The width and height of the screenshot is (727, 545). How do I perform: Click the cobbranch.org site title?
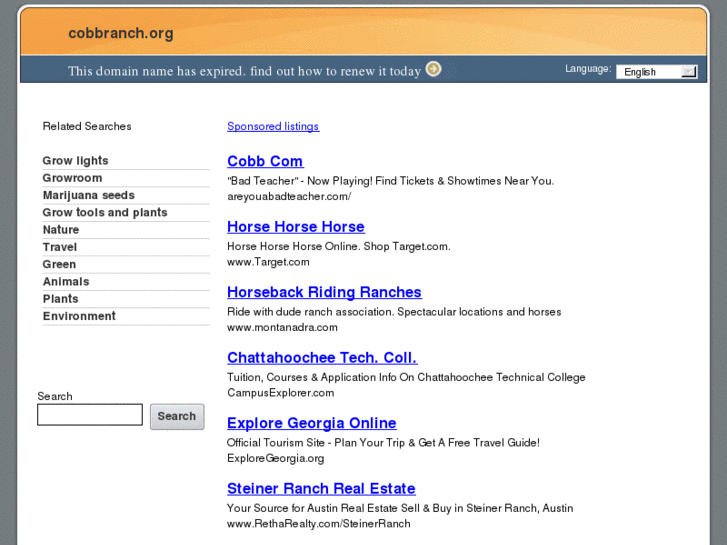[x=121, y=33]
